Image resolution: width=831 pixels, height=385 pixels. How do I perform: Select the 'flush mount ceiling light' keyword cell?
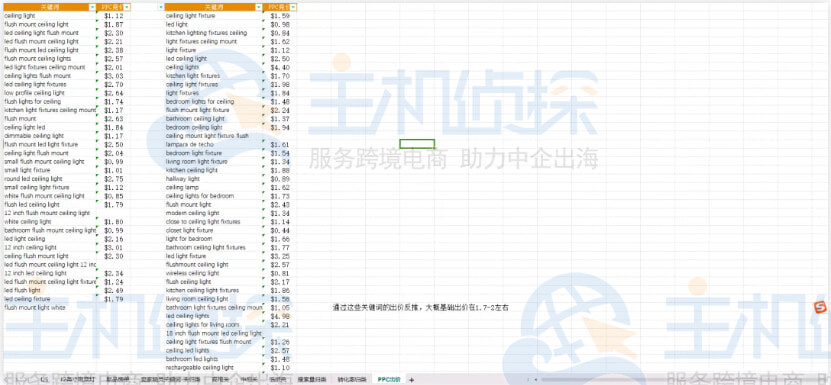tap(50, 24)
